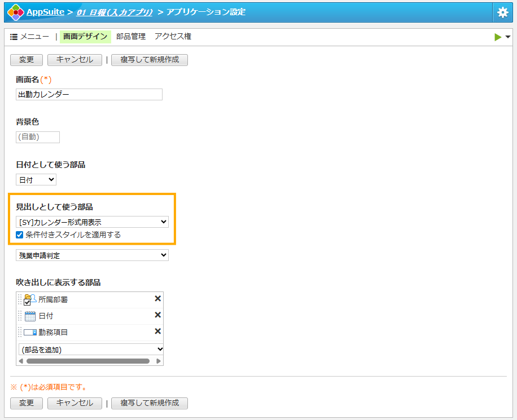Delete 勤務項目 using its X icon
Screen dimensions: 517x420
pyautogui.click(x=158, y=331)
